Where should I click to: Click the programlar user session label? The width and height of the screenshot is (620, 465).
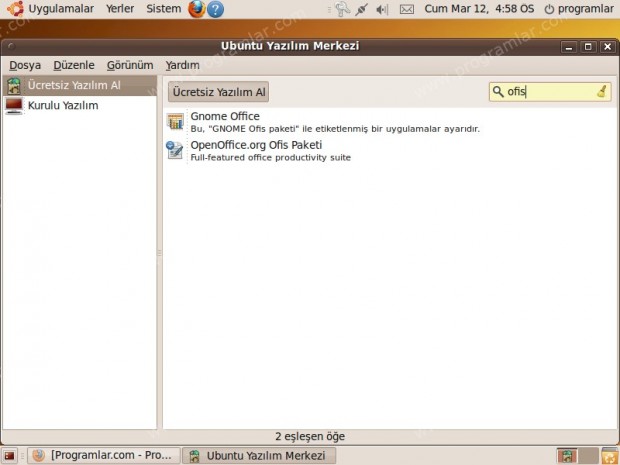pos(586,9)
